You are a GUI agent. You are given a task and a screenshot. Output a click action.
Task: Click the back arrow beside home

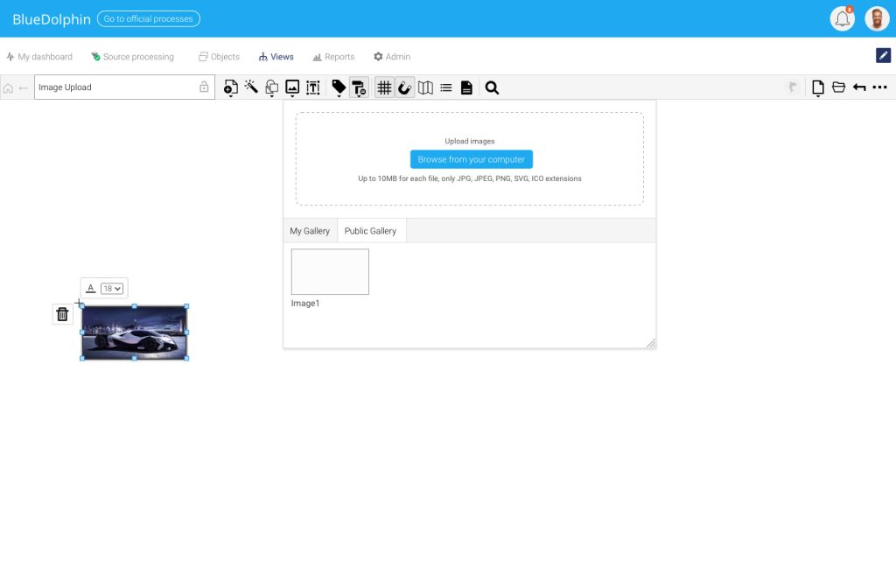click(x=24, y=88)
